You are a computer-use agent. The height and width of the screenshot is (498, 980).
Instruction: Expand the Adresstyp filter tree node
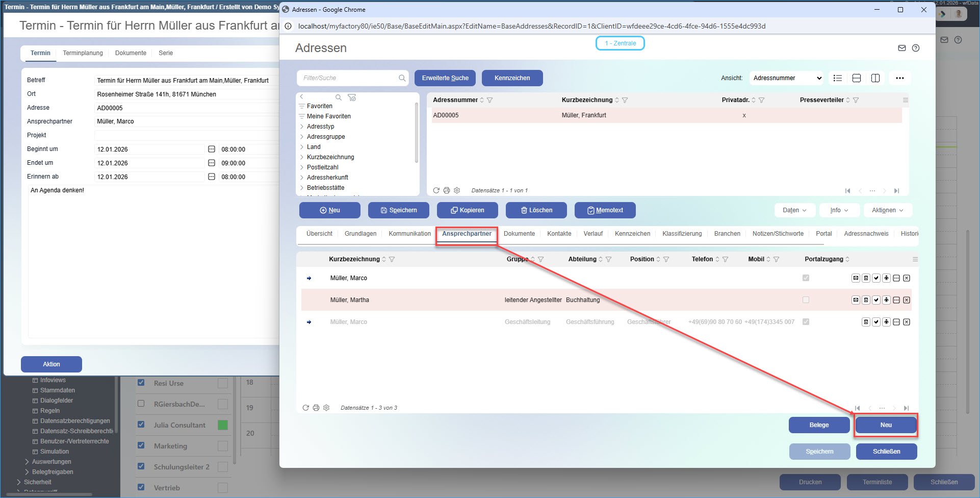pos(302,127)
